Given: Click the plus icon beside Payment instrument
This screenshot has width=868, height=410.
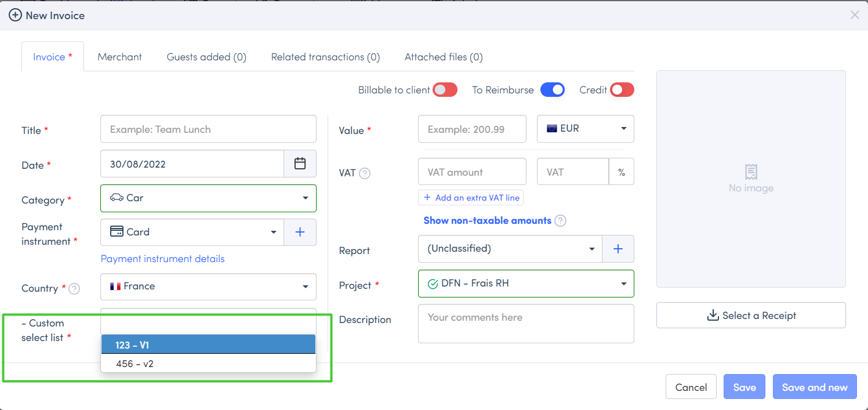Looking at the screenshot, I should tap(300, 232).
